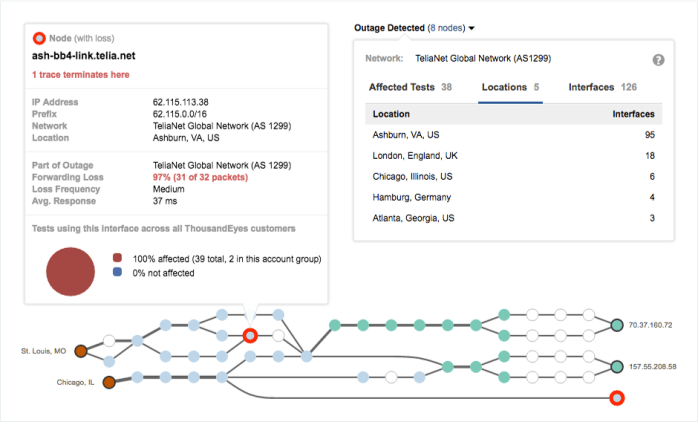Select the Locations tab

(510, 87)
